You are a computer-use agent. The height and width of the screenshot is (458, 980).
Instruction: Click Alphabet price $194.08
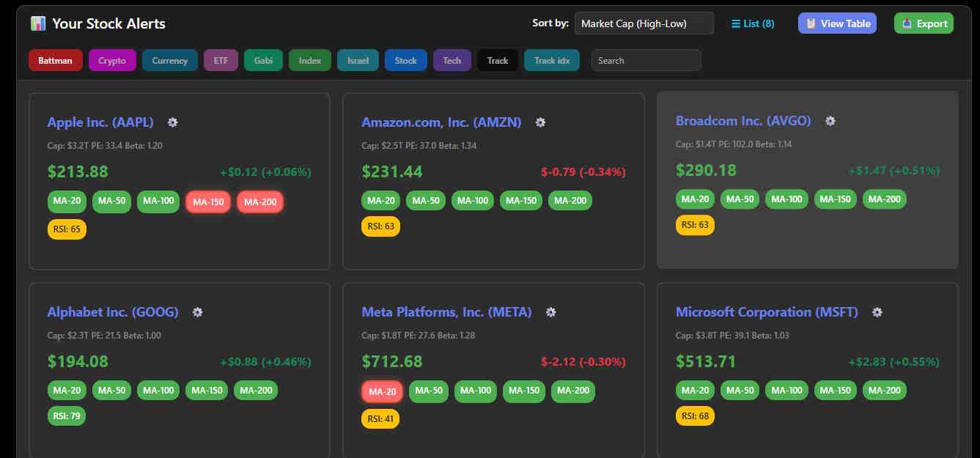point(78,362)
